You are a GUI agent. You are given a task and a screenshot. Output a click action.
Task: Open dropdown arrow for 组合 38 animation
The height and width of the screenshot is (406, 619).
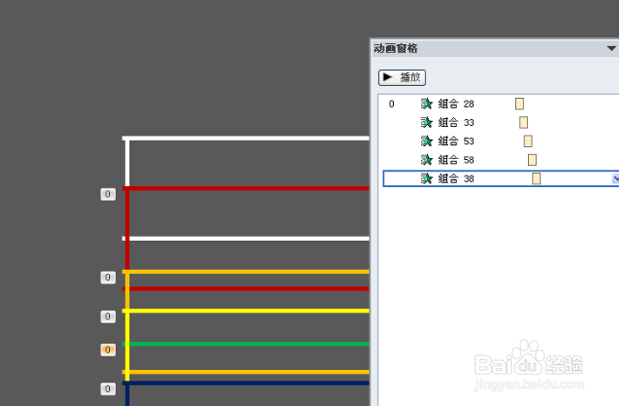(615, 179)
